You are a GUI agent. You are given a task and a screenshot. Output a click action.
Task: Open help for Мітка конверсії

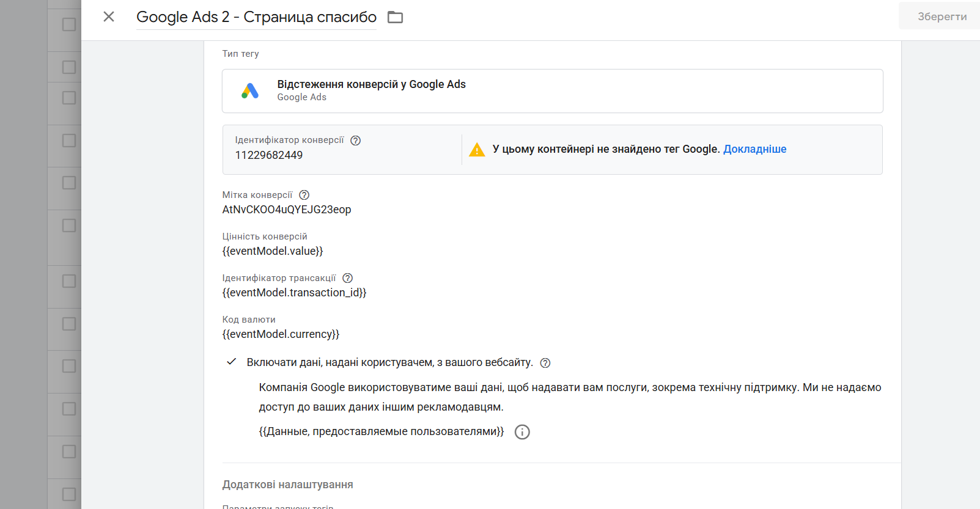tap(304, 195)
